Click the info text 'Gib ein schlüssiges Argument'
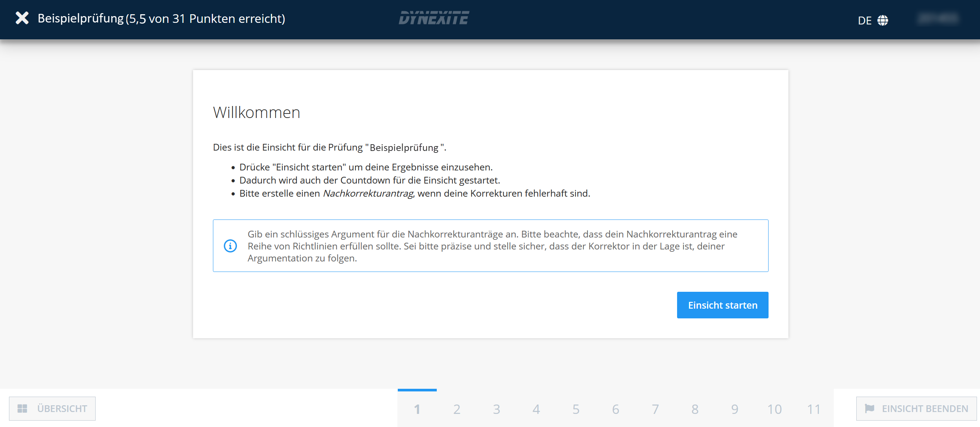980x427 pixels. pyautogui.click(x=492, y=246)
